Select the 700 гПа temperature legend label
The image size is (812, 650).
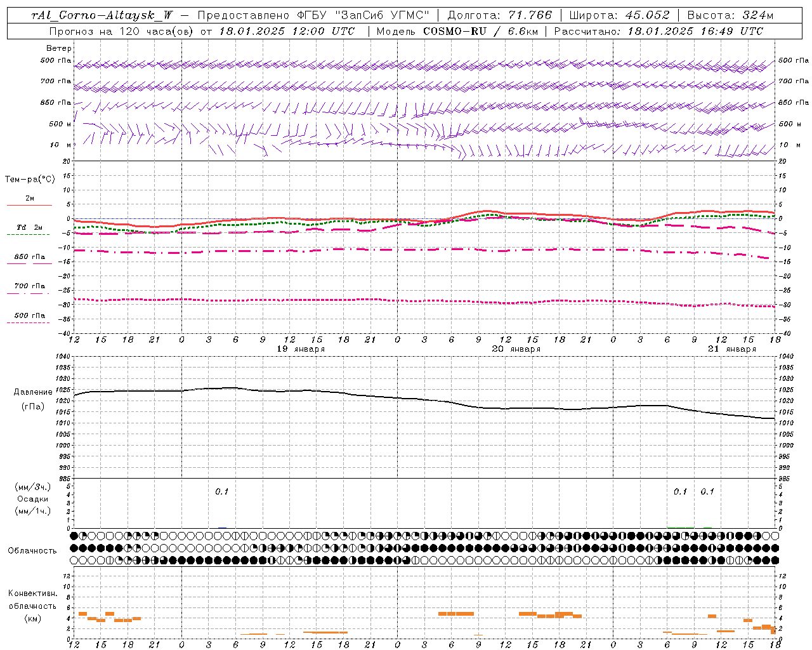[x=29, y=286]
